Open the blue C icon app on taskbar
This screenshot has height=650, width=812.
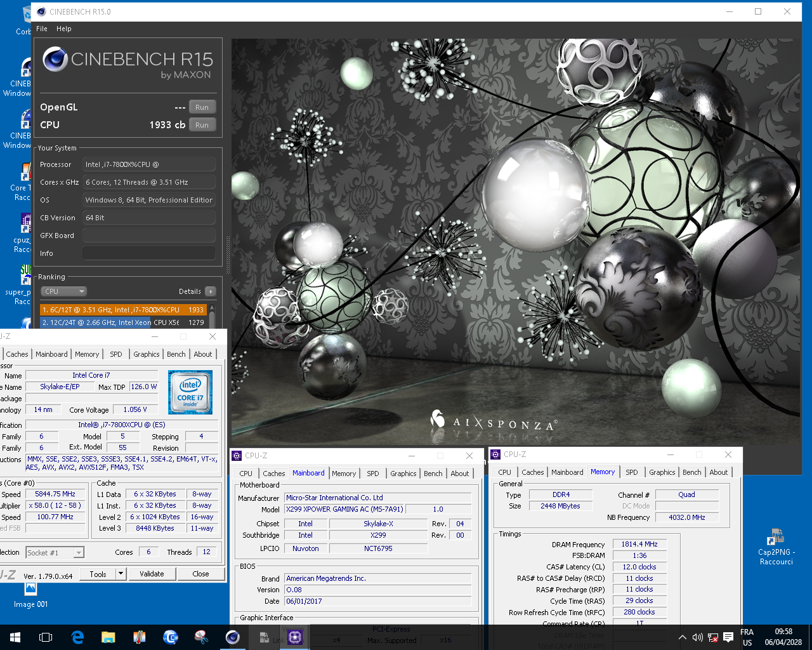click(x=171, y=637)
